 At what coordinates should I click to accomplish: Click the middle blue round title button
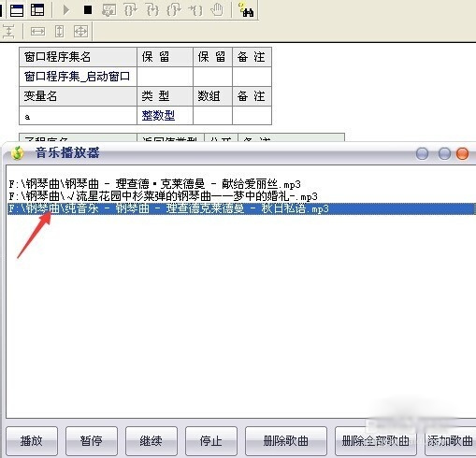(444, 153)
